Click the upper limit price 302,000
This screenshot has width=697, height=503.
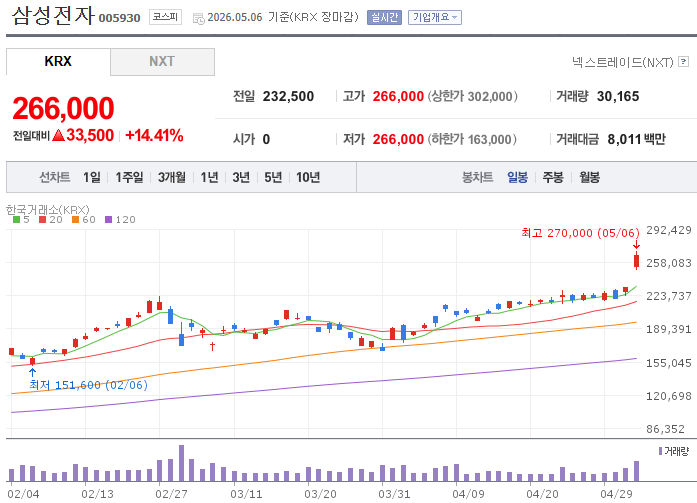click(490, 96)
